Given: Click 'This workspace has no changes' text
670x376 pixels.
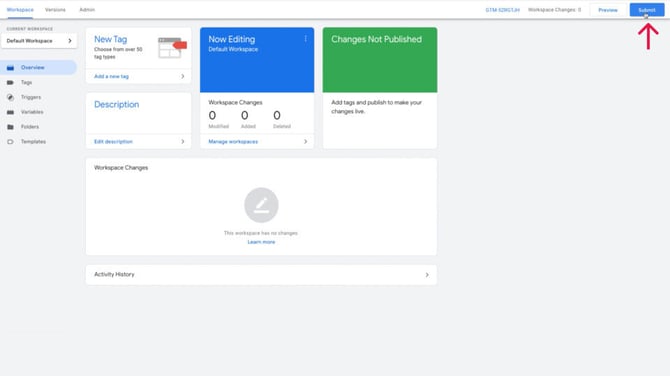Looking at the screenshot, I should tap(261, 233).
